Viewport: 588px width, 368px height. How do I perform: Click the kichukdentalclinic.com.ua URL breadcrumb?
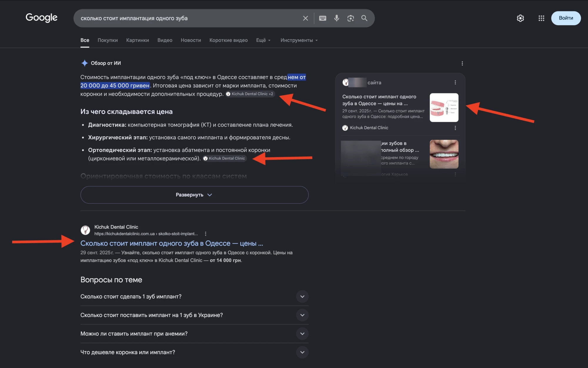pyautogui.click(x=146, y=234)
